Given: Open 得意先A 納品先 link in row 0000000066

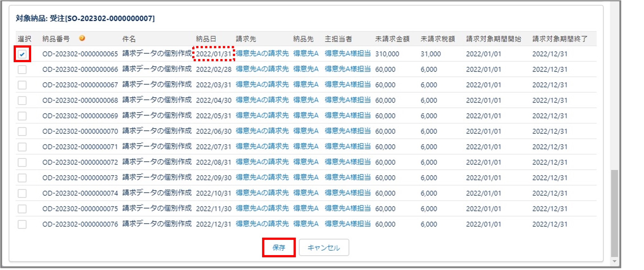Looking at the screenshot, I should point(306,69).
